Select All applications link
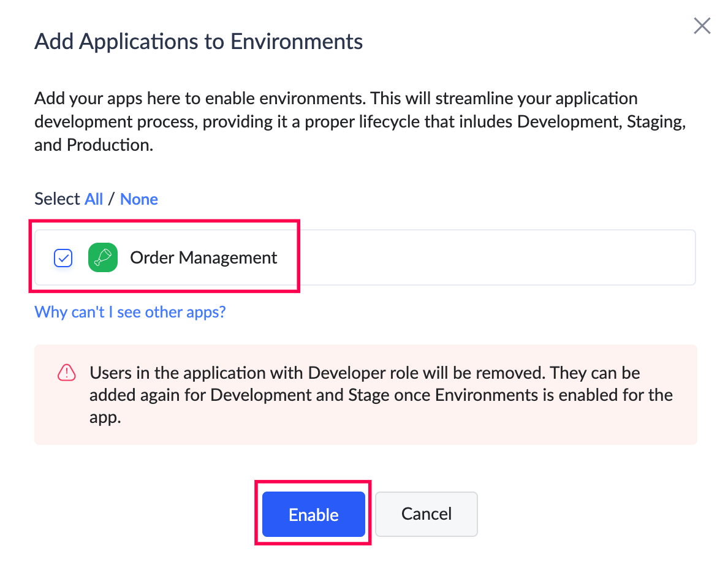The width and height of the screenshot is (728, 570). 94,199
